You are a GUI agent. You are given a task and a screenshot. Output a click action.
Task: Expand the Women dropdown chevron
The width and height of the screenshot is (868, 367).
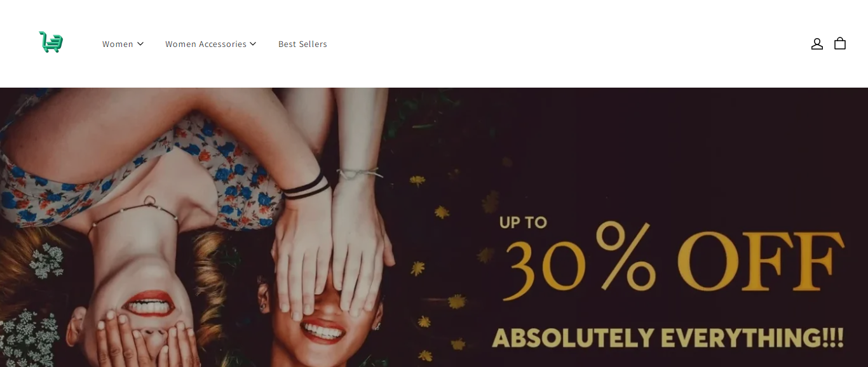[140, 44]
